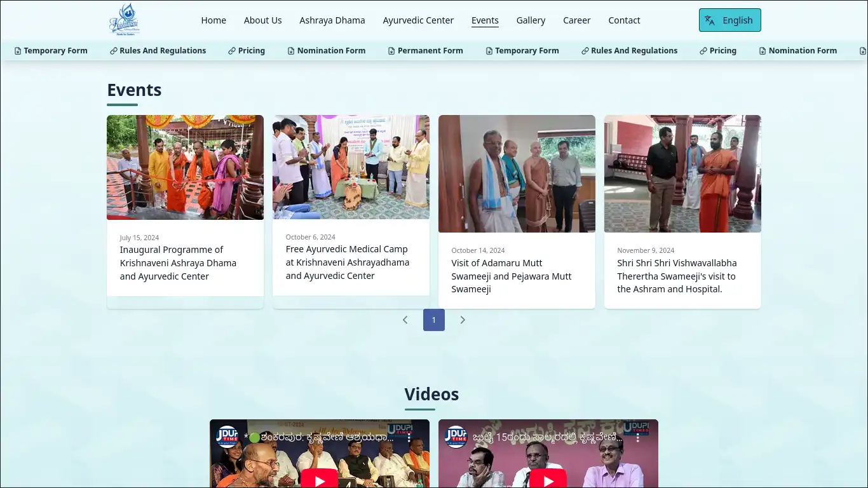Screen dimensions: 868x488
Task: Open the Home menu item
Action: (214, 20)
